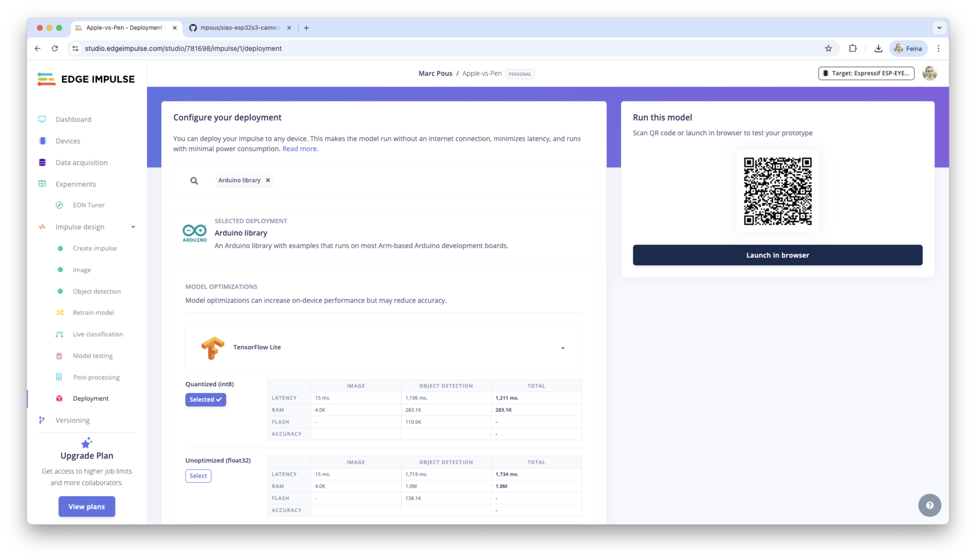This screenshot has height=560, width=976.
Task: Open EON Tuner compass icon
Action: (59, 205)
